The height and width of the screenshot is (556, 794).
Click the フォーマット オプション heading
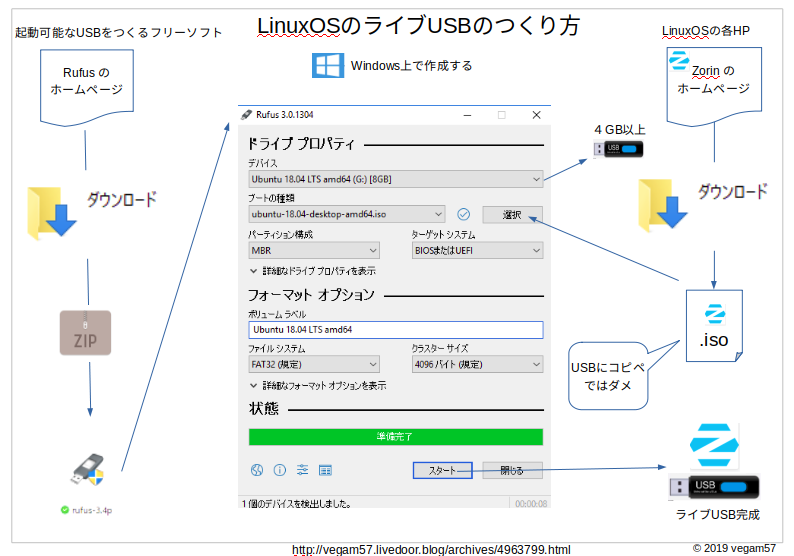pyautogui.click(x=311, y=295)
